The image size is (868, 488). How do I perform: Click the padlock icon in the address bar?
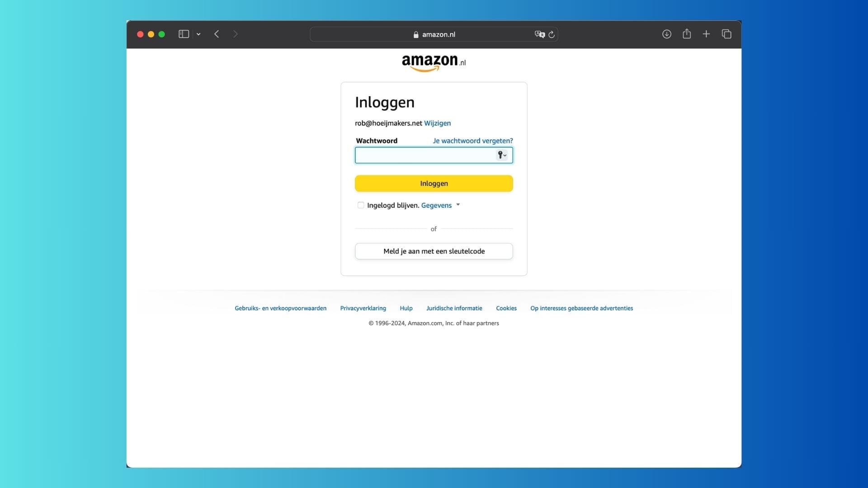[415, 34]
